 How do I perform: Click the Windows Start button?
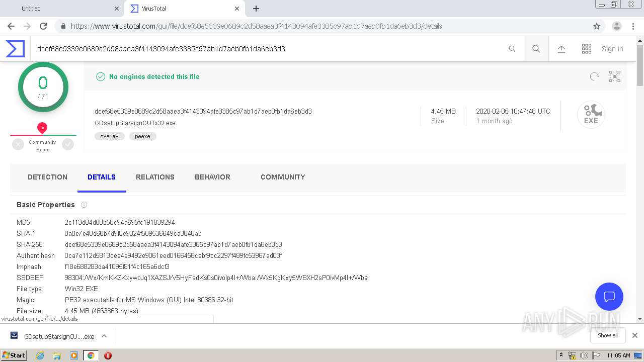(x=14, y=355)
